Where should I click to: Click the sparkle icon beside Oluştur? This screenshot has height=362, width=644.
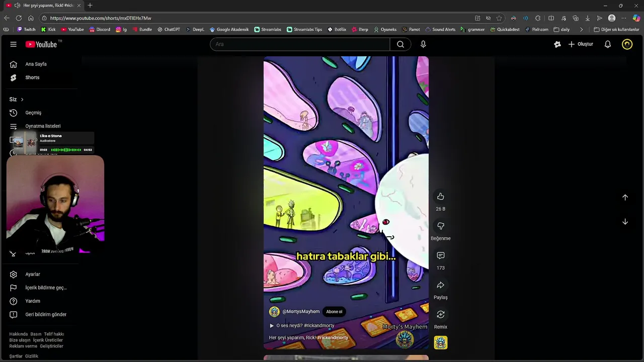[557, 44]
